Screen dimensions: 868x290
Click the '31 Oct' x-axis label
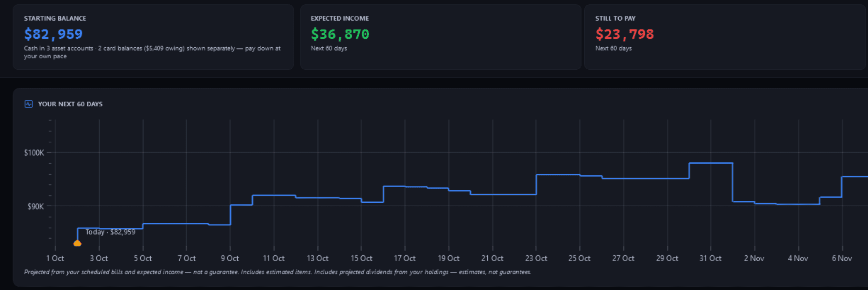click(x=710, y=258)
